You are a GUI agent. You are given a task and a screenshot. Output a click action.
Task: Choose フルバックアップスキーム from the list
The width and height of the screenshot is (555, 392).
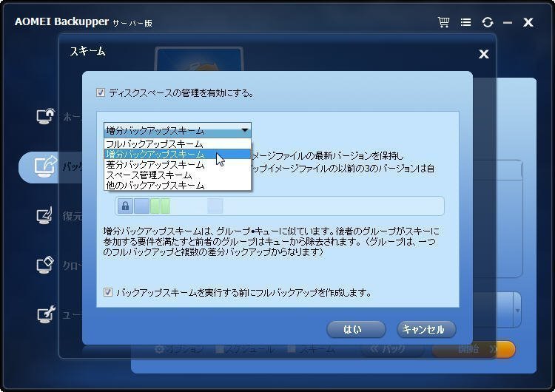178,143
